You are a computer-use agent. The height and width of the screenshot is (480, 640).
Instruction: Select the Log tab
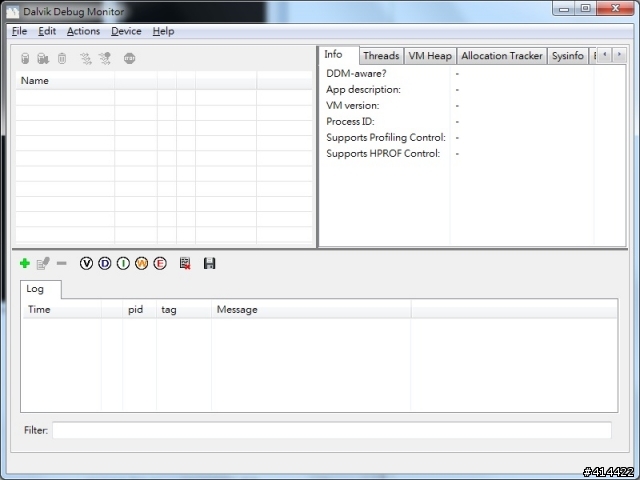click(41, 289)
